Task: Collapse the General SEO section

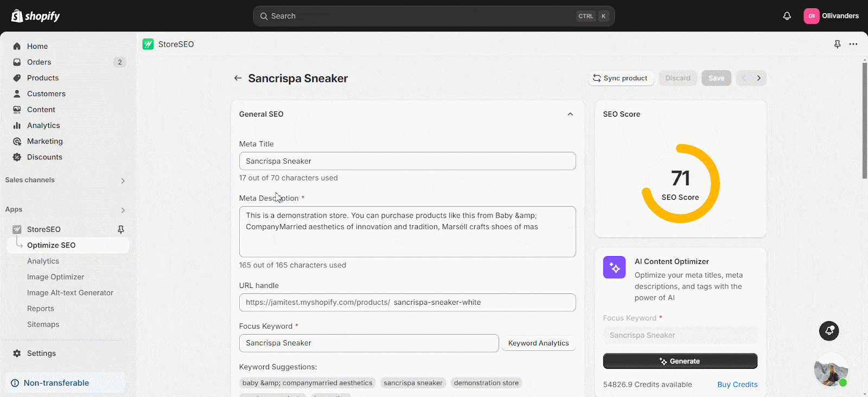Action: pos(570,114)
